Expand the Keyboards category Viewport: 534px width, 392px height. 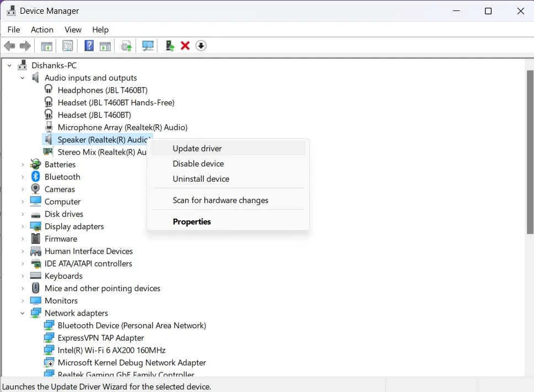click(x=23, y=276)
